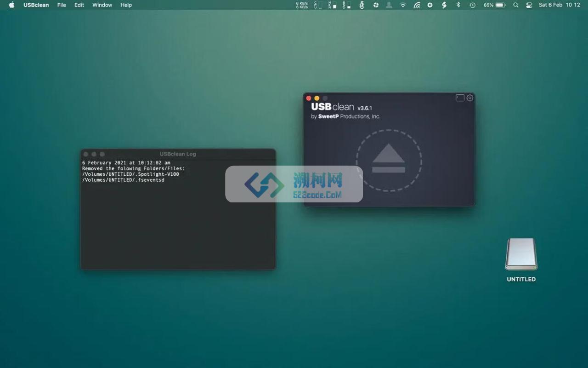588x368 pixels.
Task: Toggle the log window icon in USBclean
Action: click(x=460, y=98)
